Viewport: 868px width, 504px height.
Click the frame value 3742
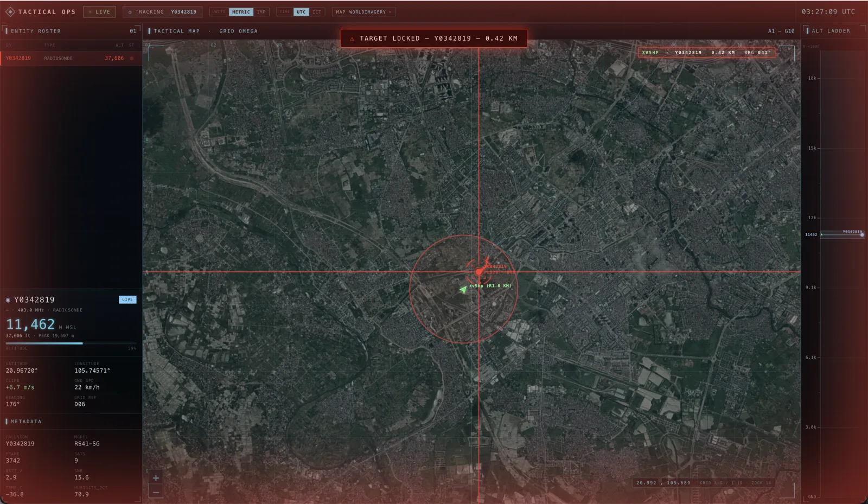click(13, 461)
